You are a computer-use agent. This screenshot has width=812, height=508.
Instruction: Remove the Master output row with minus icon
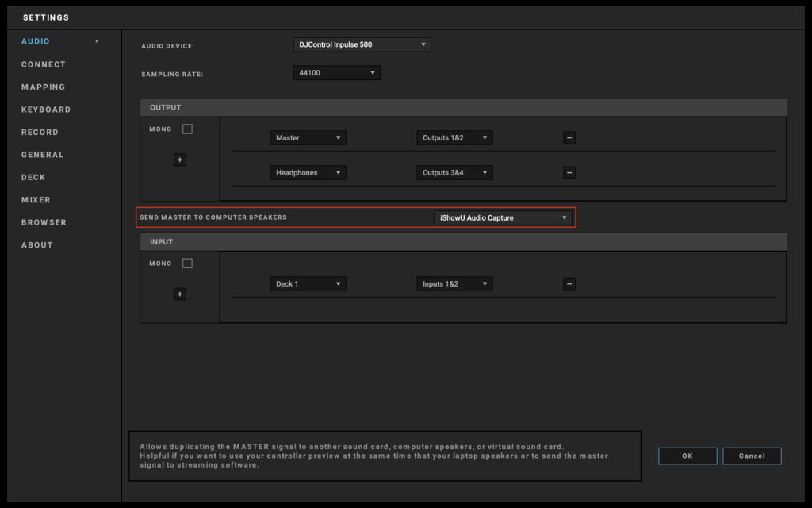pos(569,138)
